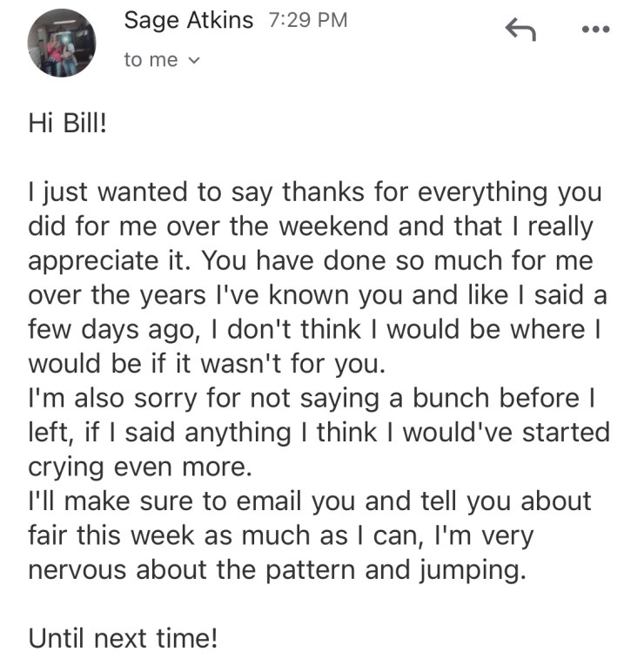The width and height of the screenshot is (644, 659).
Task: Reply using the arrow icon
Action: (520, 31)
